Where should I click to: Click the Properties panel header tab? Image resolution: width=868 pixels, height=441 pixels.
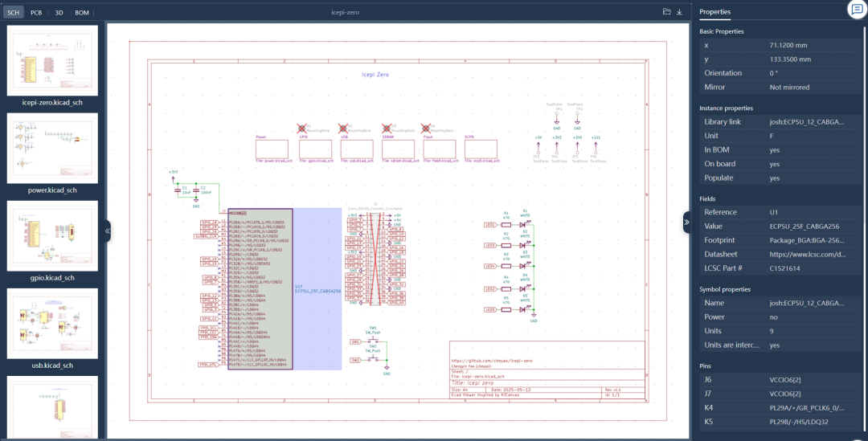point(714,12)
